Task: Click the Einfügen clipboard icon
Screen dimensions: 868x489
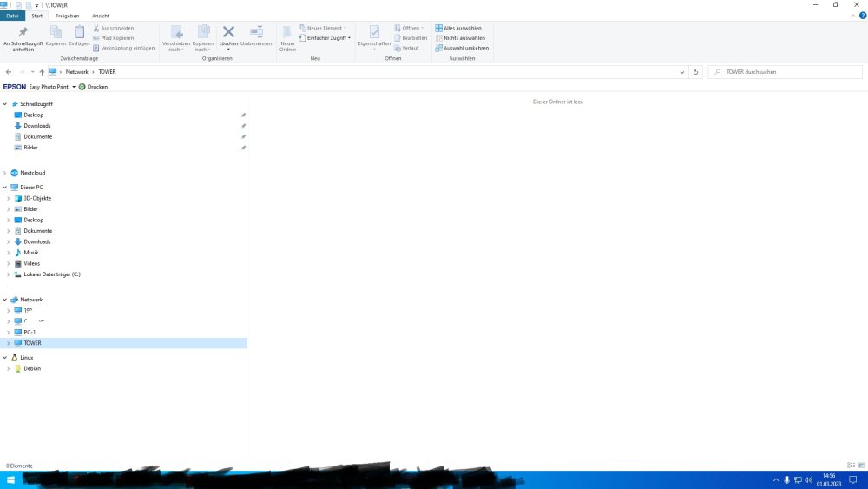Action: (x=79, y=32)
